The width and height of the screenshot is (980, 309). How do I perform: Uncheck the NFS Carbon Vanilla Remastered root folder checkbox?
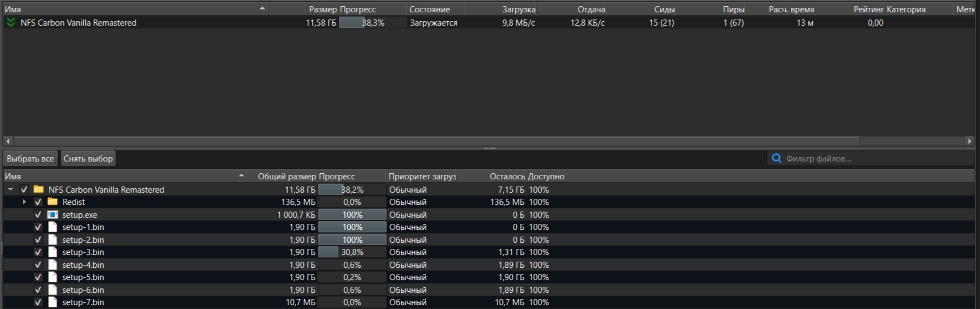click(x=24, y=189)
